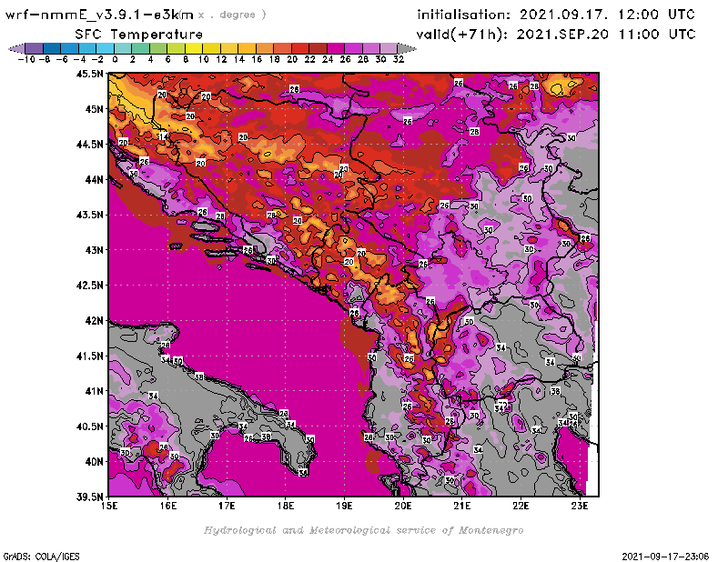This screenshot has width=728, height=562.
Task: Click the 23E longitude axis label
Action: coord(580,506)
